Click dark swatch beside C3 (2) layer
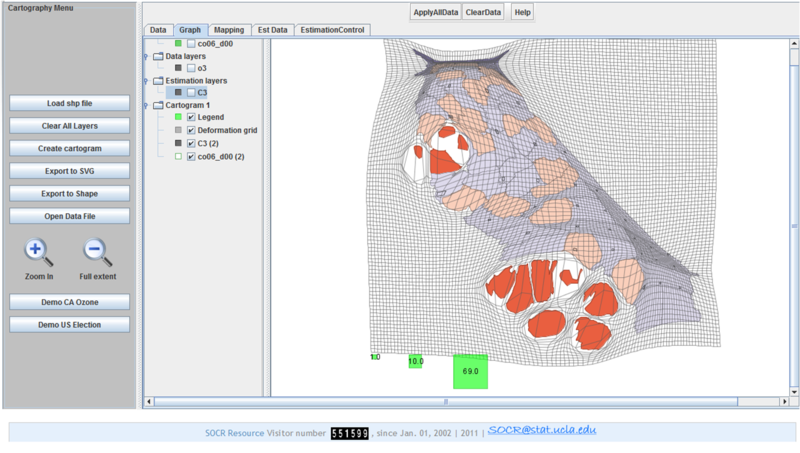This screenshot has width=800, height=453. click(x=178, y=143)
